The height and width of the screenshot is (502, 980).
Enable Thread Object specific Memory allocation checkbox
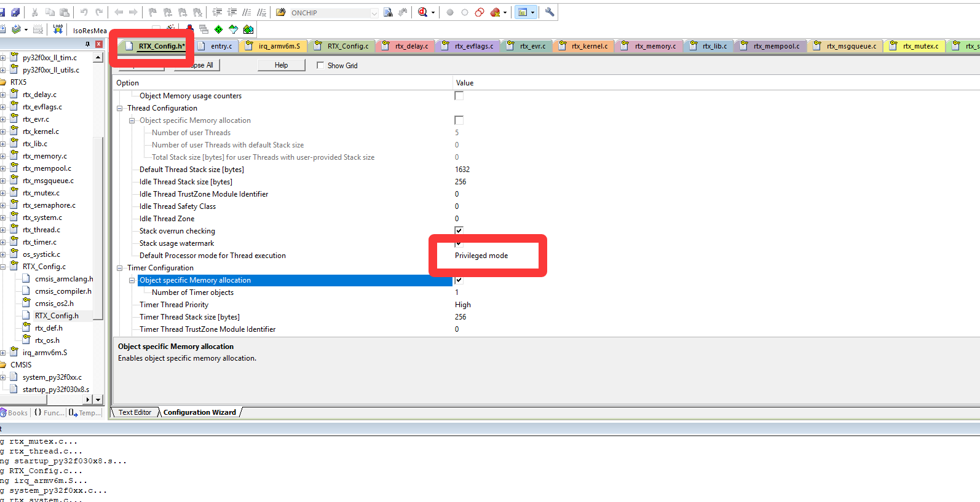pyautogui.click(x=459, y=120)
